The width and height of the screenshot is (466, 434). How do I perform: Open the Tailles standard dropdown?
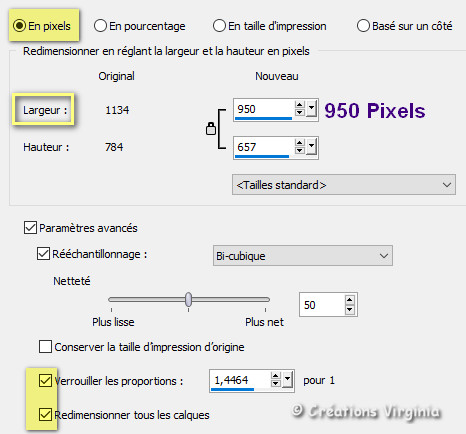coord(344,185)
